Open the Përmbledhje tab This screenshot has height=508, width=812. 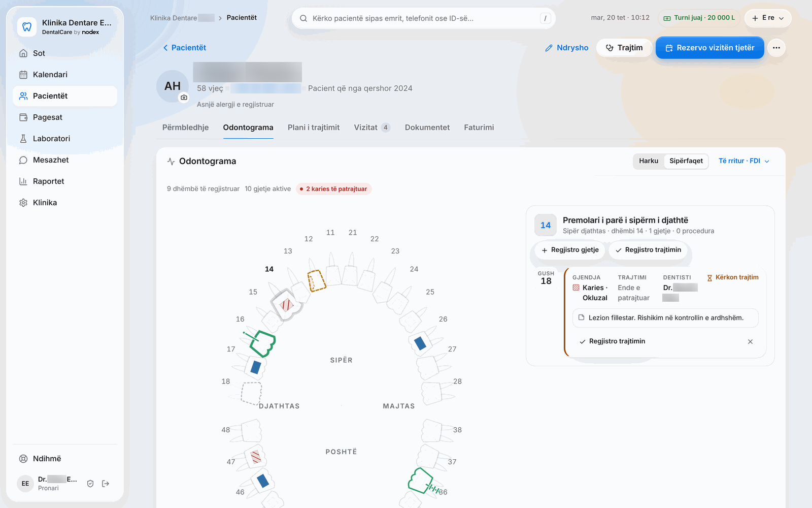coord(185,128)
